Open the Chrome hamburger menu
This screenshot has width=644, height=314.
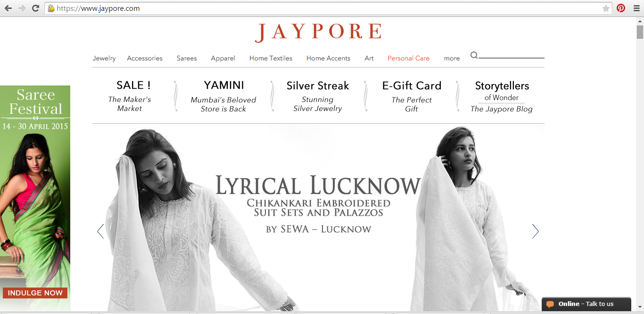click(x=636, y=8)
